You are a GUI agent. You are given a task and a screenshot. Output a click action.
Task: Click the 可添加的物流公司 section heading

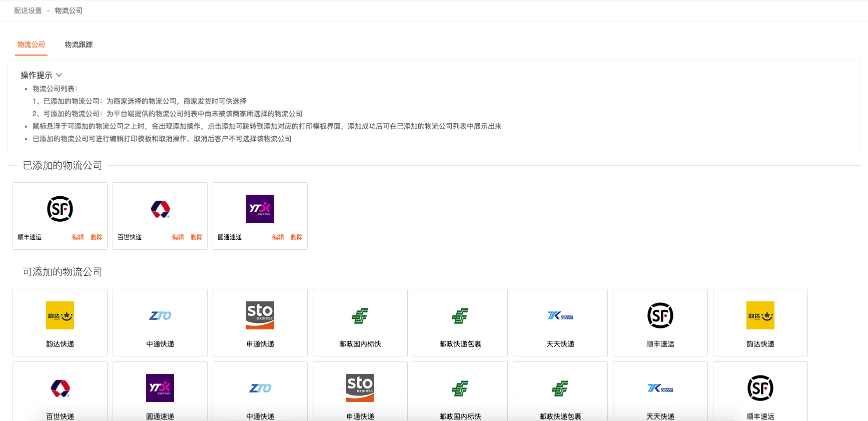(x=63, y=272)
